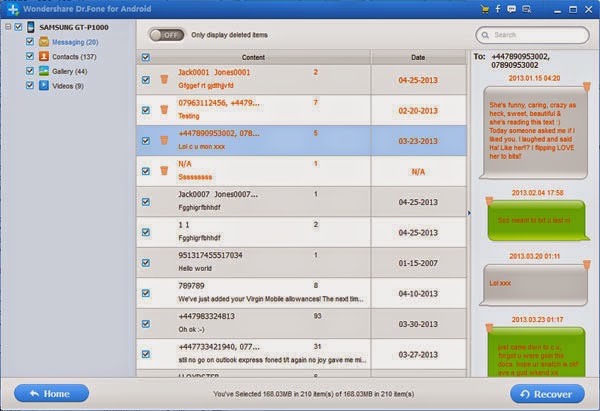Uncheck the Videos (9) checkbox
This screenshot has height=411, width=600.
(x=30, y=85)
